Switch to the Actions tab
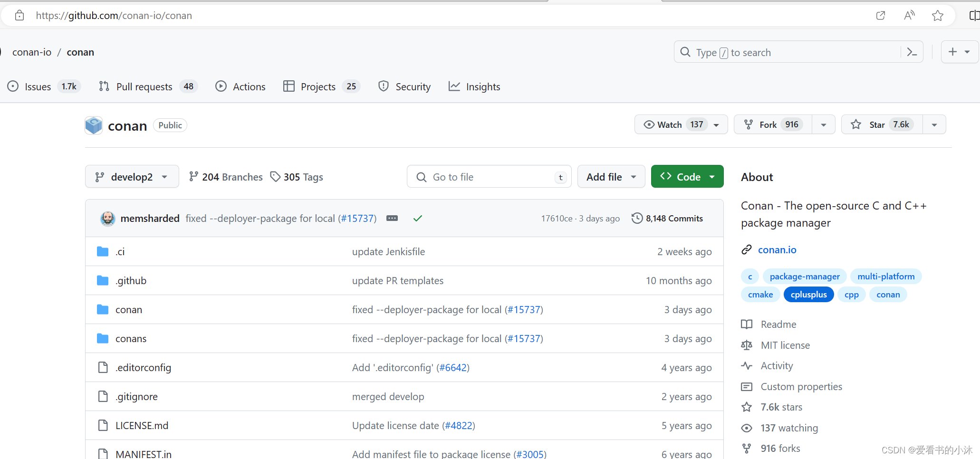 (x=240, y=86)
